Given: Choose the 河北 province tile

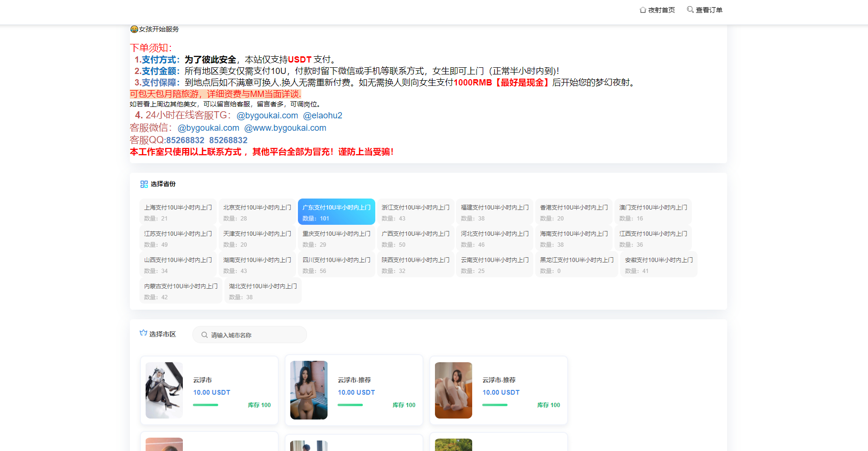Looking at the screenshot, I should tap(495, 238).
